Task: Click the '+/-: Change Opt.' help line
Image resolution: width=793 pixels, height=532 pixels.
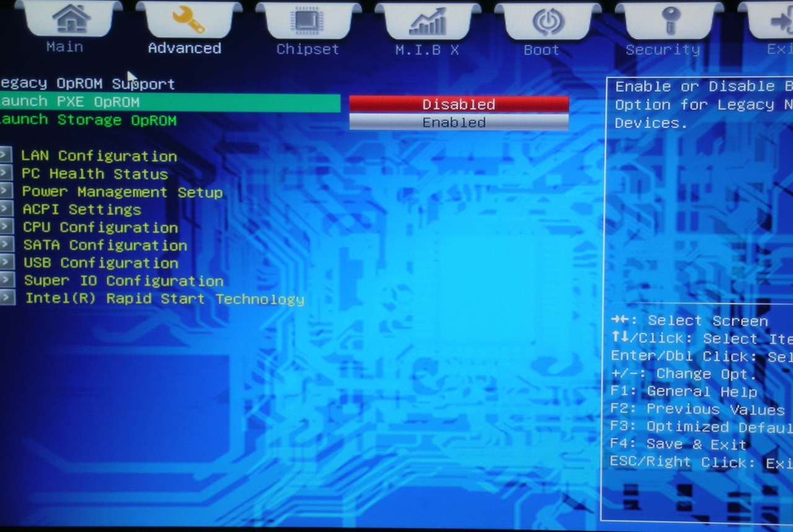Action: [684, 374]
